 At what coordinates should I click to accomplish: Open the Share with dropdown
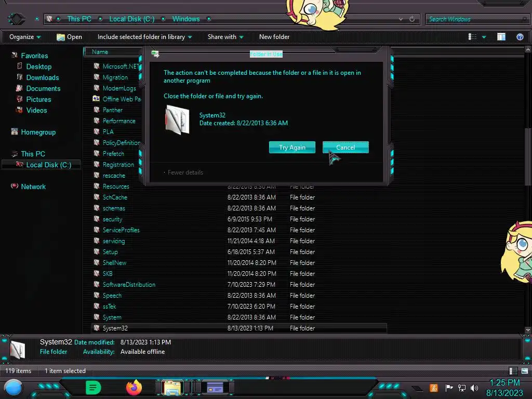225,37
